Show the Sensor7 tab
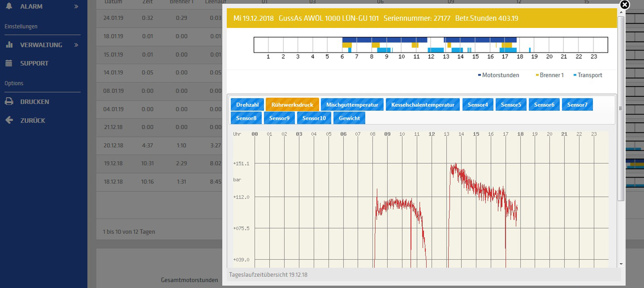Screen dimensions: 644x288 click(x=577, y=104)
